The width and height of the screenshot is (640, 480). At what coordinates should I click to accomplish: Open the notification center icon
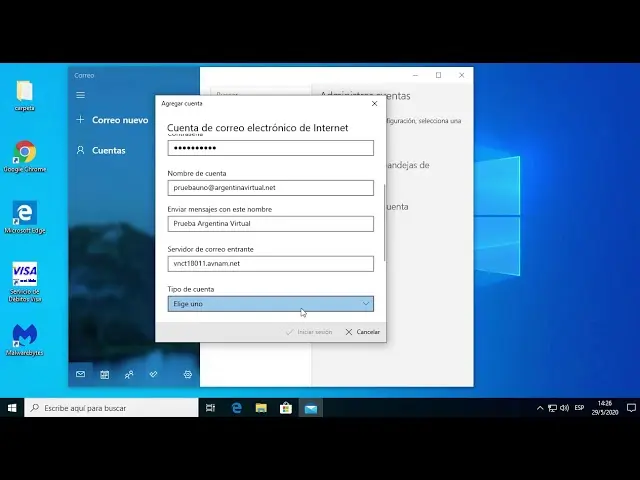[x=631, y=408]
